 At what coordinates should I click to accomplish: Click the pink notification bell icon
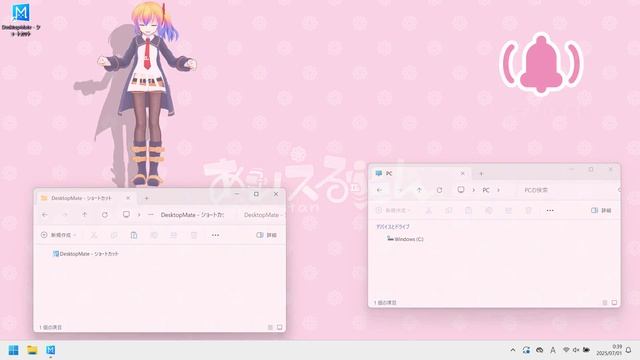541,64
